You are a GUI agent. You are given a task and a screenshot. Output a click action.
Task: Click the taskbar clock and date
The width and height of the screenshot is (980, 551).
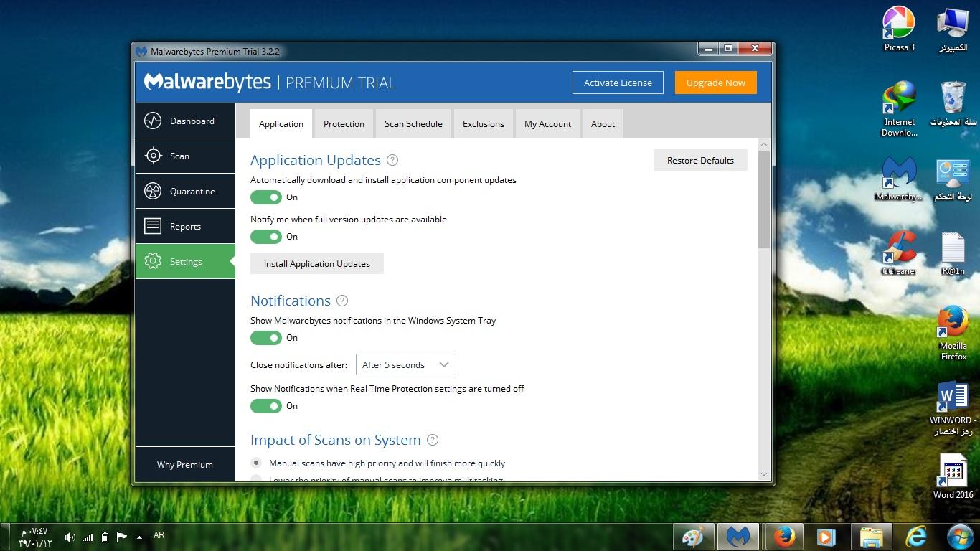35,537
